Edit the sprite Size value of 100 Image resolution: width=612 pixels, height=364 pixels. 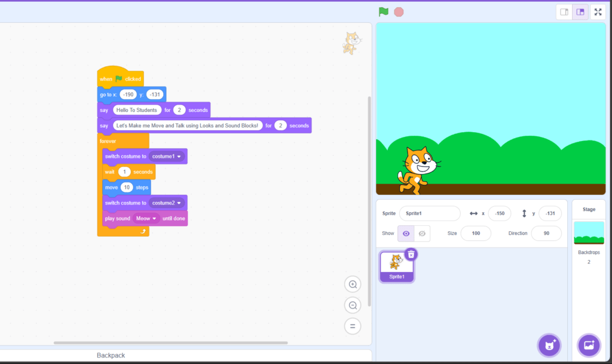point(476,234)
